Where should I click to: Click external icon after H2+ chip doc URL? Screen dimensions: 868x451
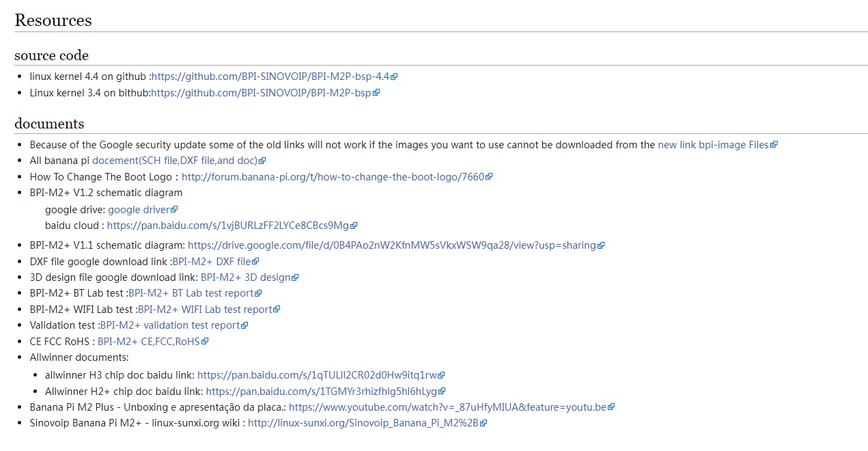click(x=442, y=392)
